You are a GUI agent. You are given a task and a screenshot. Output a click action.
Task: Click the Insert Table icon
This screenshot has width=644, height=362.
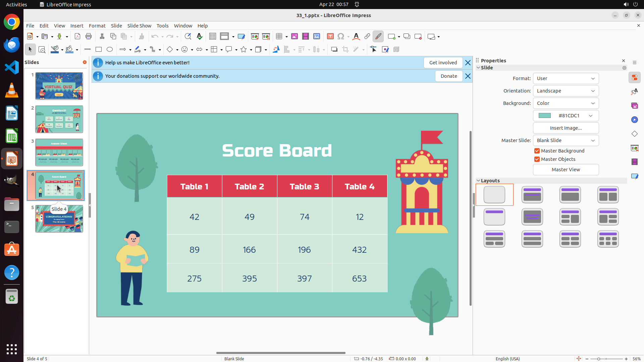pyautogui.click(x=279, y=37)
